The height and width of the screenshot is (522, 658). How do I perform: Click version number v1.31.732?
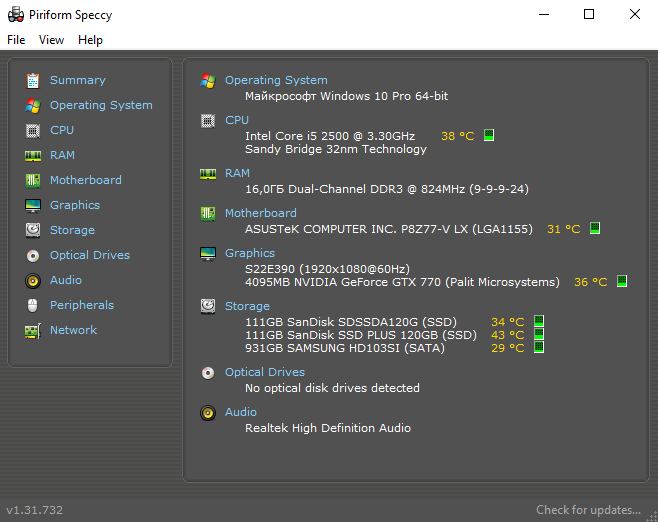pos(34,510)
